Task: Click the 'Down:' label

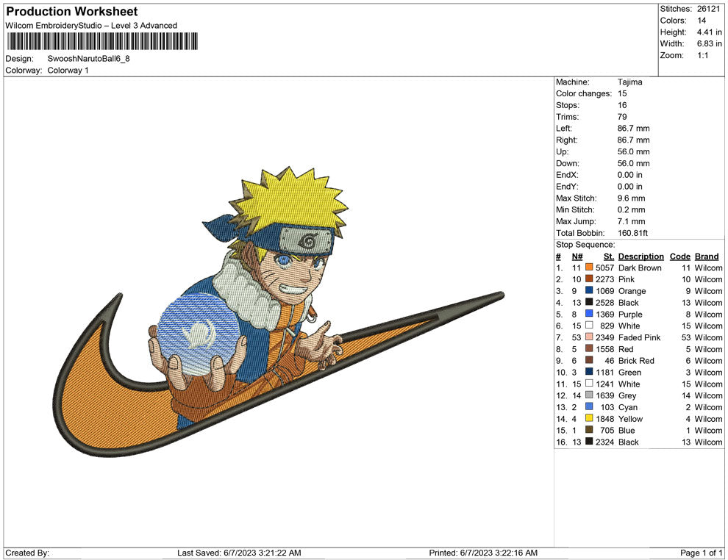Action: pyautogui.click(x=567, y=163)
